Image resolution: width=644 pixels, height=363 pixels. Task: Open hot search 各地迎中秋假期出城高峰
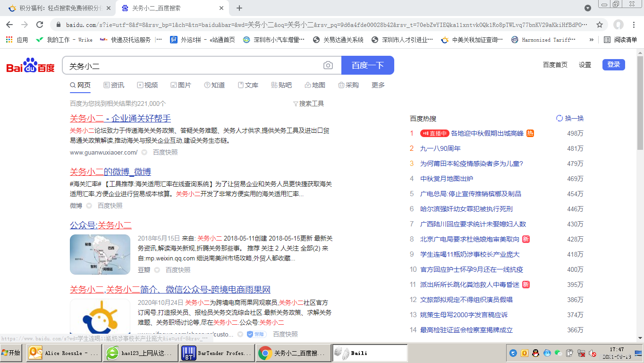click(x=487, y=133)
